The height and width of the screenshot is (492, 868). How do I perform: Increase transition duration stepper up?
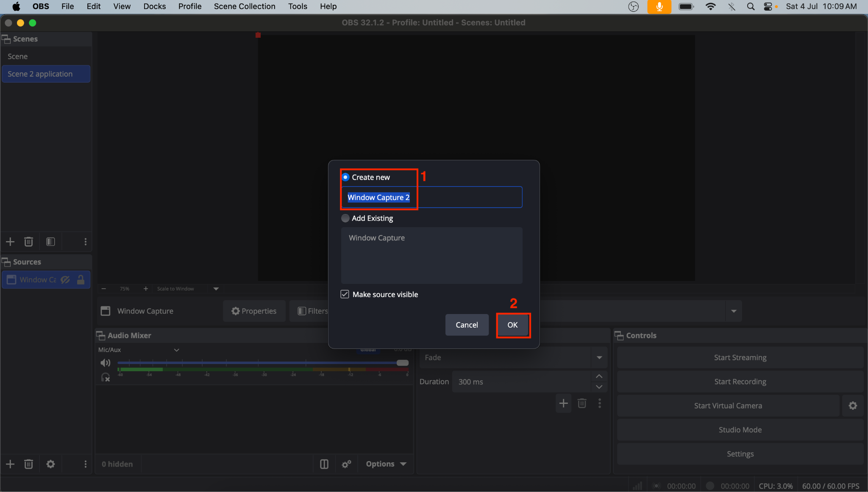(599, 376)
